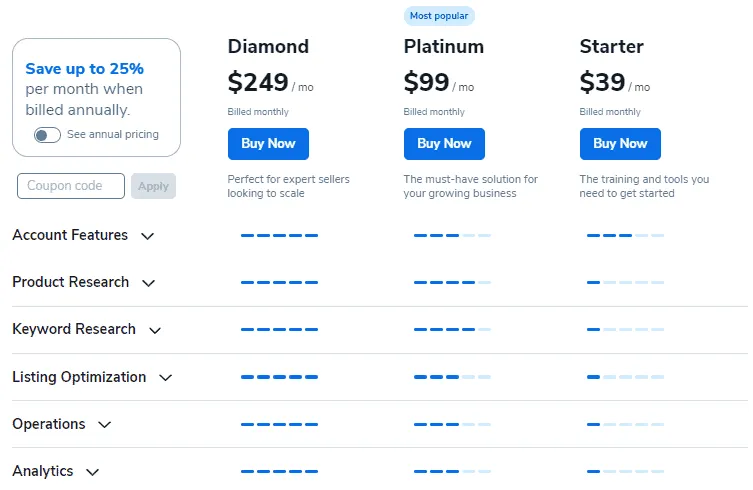
Task: Expand the Listing Optimization chevron
Action: [165, 378]
